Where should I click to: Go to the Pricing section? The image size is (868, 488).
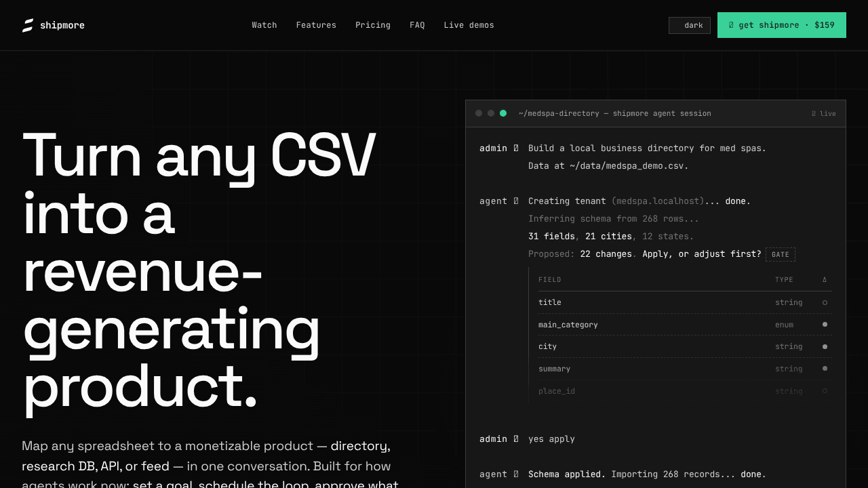click(373, 25)
